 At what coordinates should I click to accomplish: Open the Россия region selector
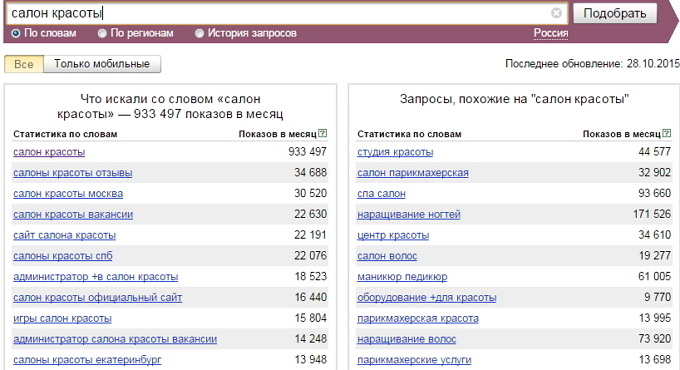coord(551,33)
